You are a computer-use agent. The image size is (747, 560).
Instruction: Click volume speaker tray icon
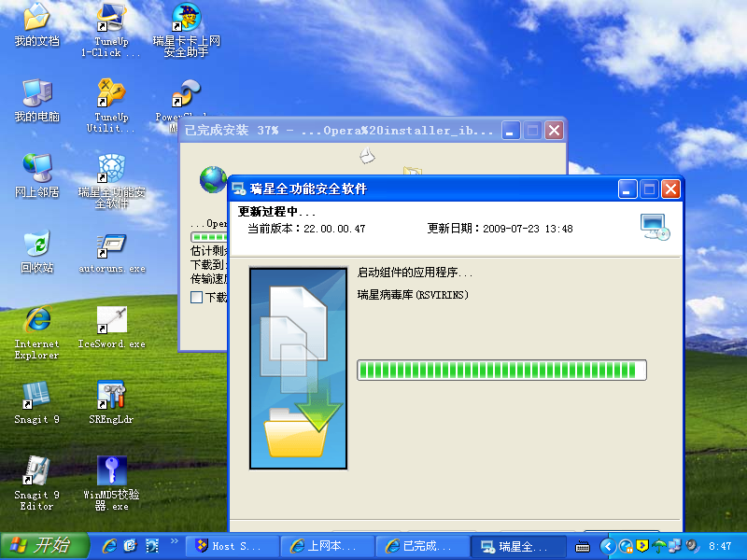692,546
